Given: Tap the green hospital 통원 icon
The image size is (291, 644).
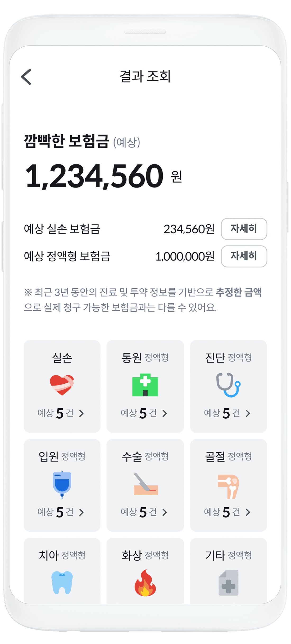Looking at the screenshot, I should click(145, 385).
